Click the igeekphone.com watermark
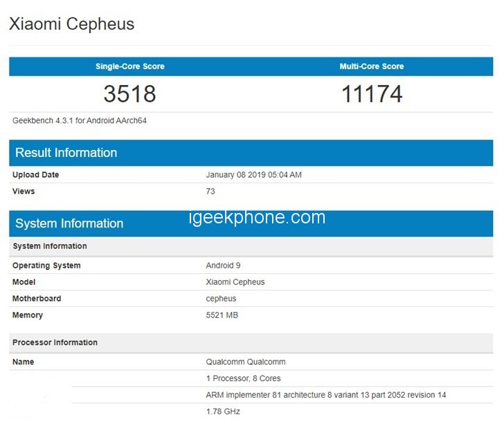 [x=257, y=218]
